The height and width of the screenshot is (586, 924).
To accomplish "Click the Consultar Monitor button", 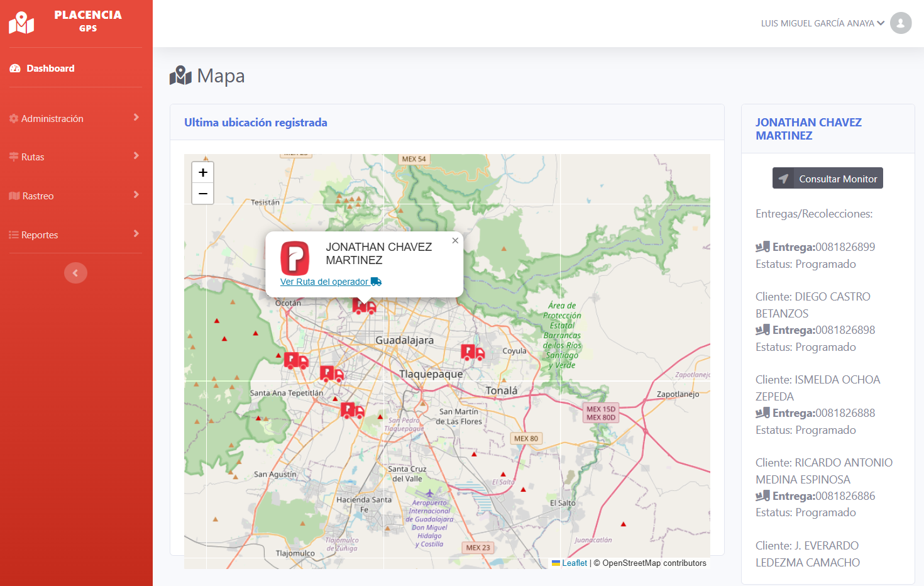I will [827, 179].
